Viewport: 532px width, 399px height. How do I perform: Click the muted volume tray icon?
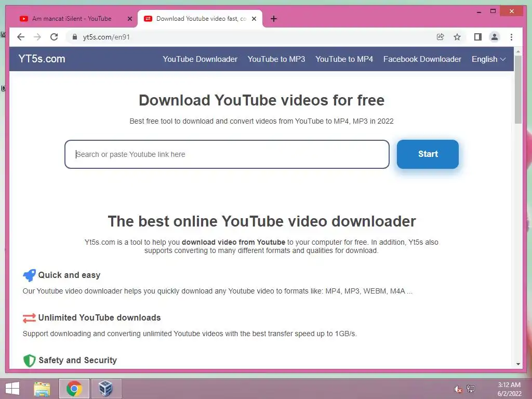458,389
